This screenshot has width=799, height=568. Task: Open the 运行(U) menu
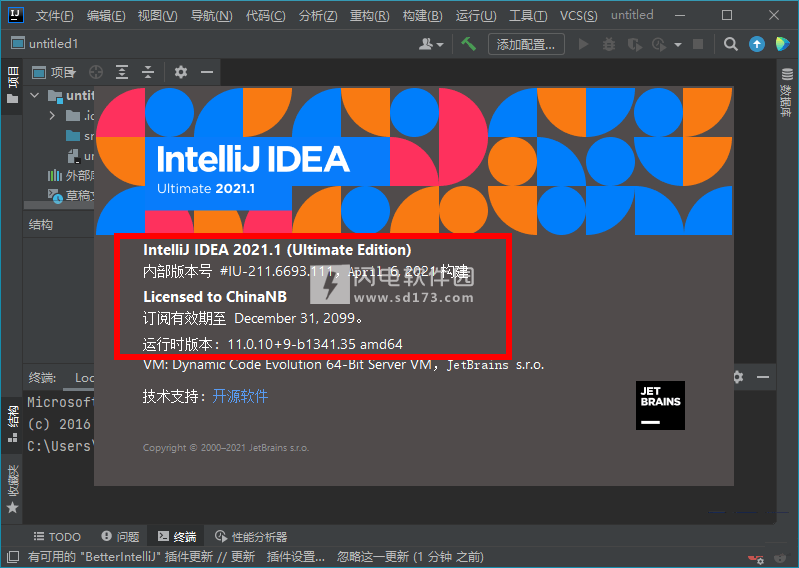click(476, 16)
